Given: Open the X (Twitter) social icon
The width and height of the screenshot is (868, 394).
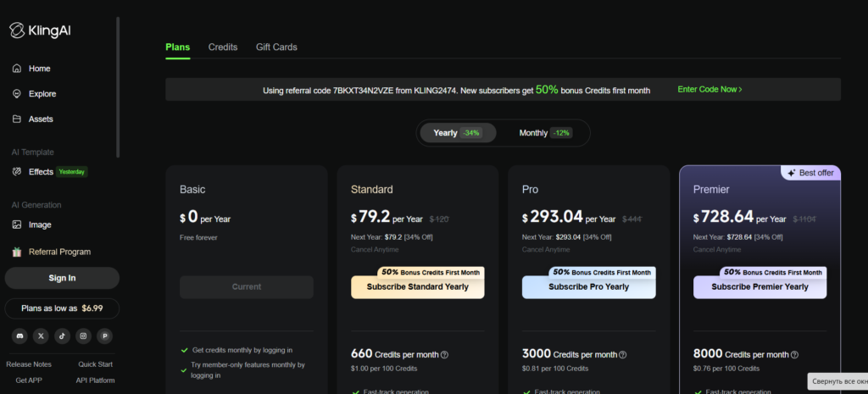Looking at the screenshot, I should tap(41, 336).
